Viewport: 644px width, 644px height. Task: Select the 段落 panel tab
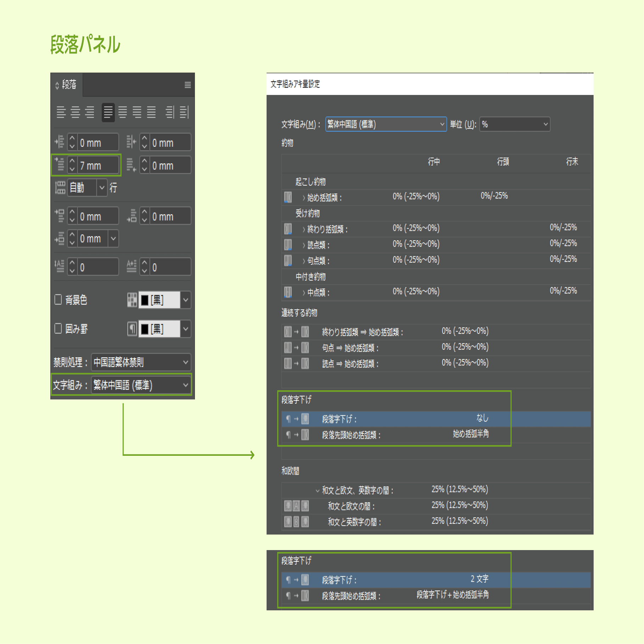coord(67,85)
